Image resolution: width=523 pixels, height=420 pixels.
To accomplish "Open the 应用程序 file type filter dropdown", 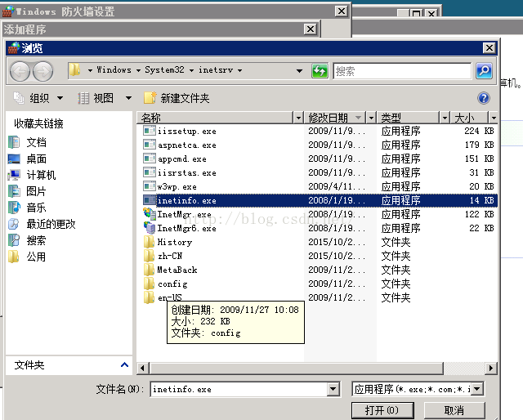I will [477, 389].
